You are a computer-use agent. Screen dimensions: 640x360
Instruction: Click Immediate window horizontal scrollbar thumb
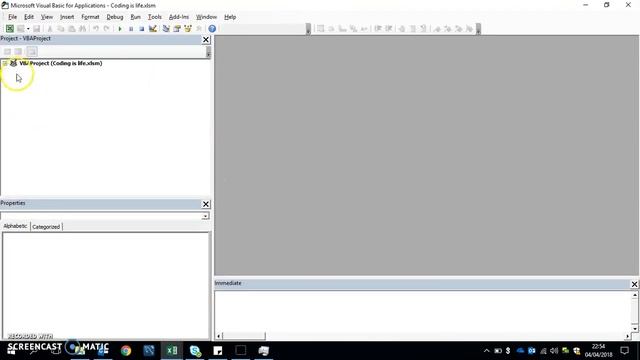click(244, 336)
